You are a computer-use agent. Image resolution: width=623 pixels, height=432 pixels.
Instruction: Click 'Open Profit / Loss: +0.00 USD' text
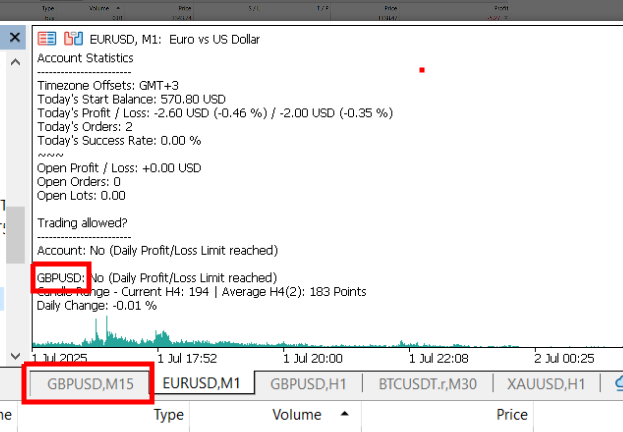pyautogui.click(x=119, y=168)
